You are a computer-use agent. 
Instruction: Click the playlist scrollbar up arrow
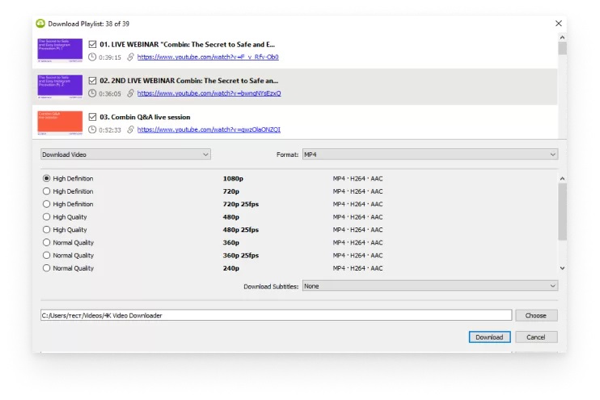[x=562, y=38]
